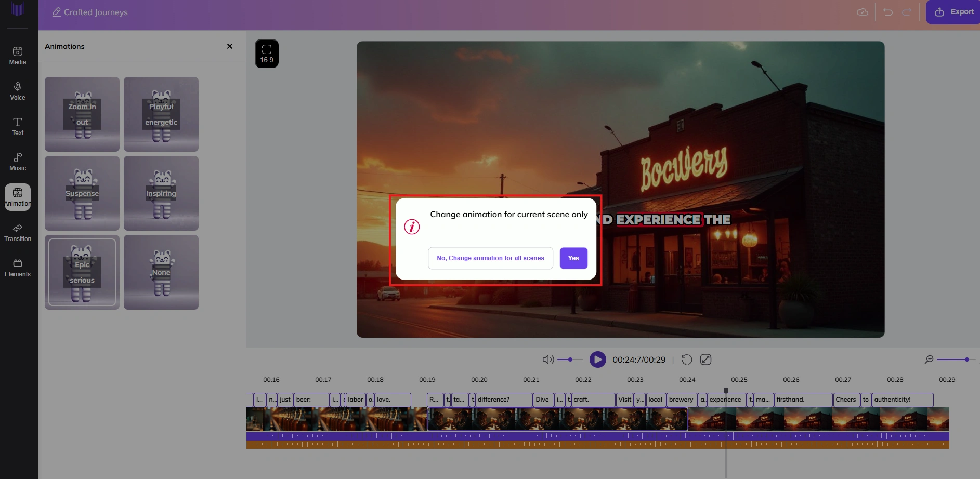Click the 00:21 mark on timeline ruler
The width and height of the screenshot is (980, 479).
coord(531,380)
